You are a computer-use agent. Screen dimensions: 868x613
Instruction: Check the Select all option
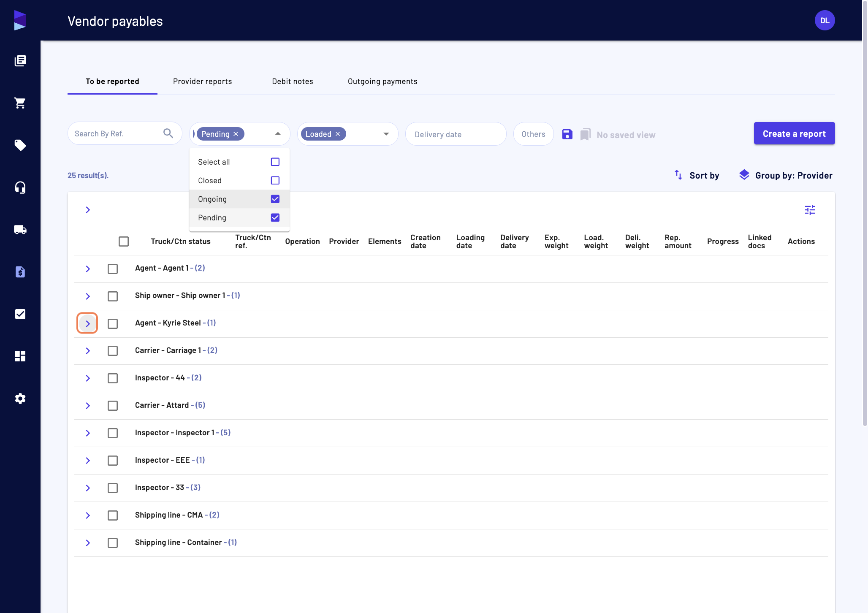(275, 162)
